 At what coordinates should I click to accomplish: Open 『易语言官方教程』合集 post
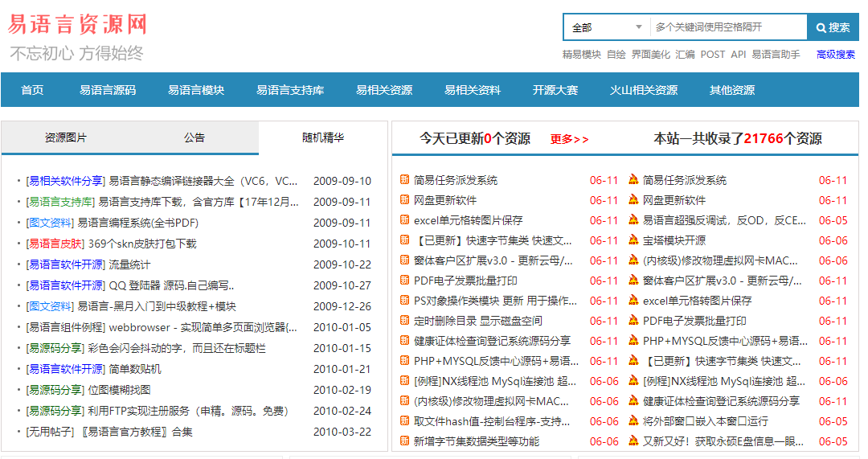(136, 432)
